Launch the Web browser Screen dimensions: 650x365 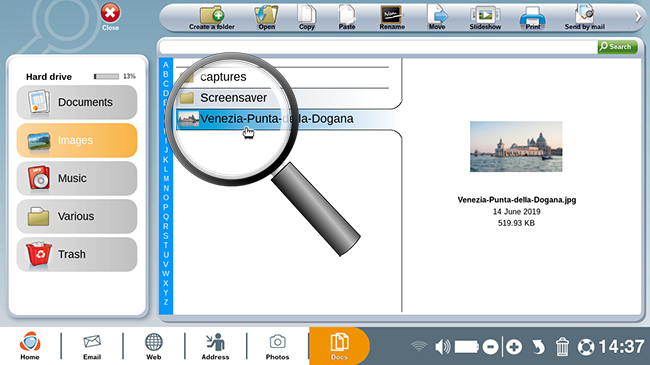153,346
